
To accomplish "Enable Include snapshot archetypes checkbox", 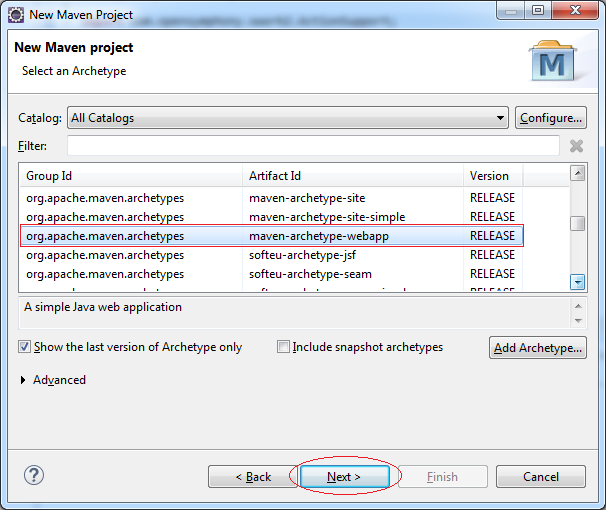I will (283, 347).
